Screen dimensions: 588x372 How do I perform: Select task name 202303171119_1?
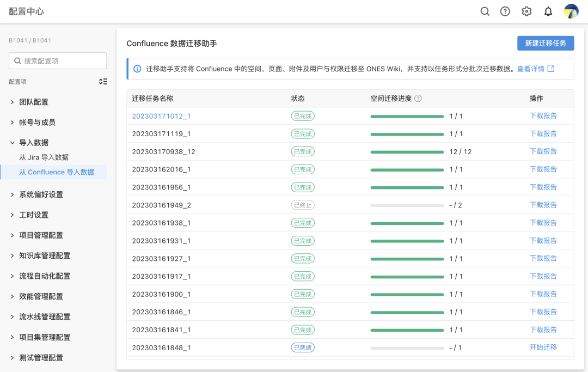161,134
